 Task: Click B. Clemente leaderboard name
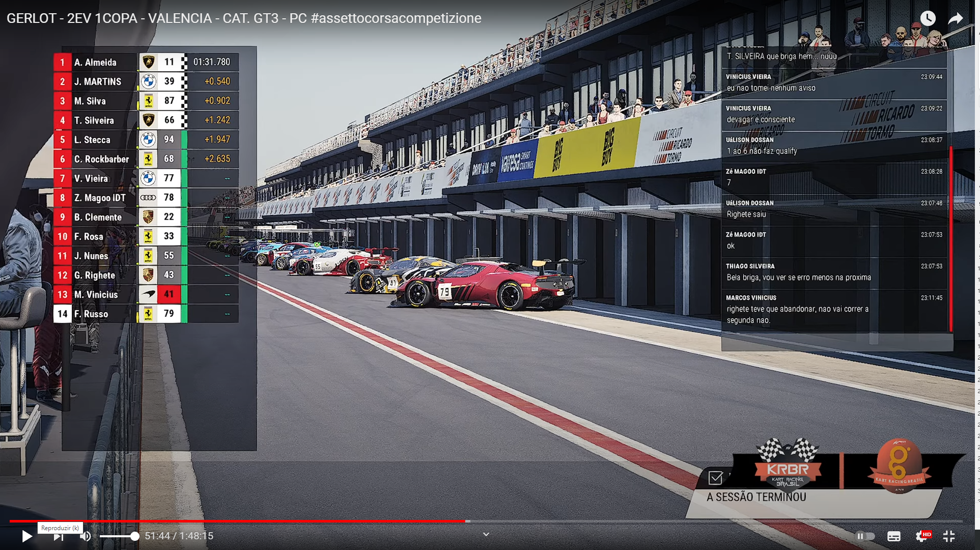[98, 217]
